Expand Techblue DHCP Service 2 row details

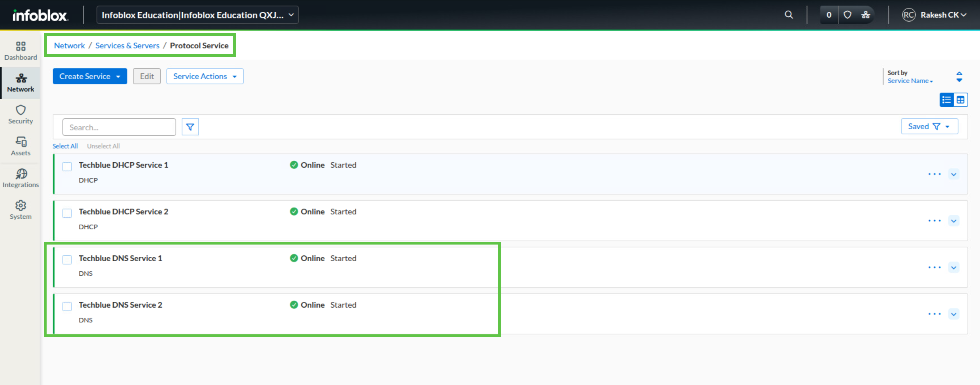[x=953, y=220]
